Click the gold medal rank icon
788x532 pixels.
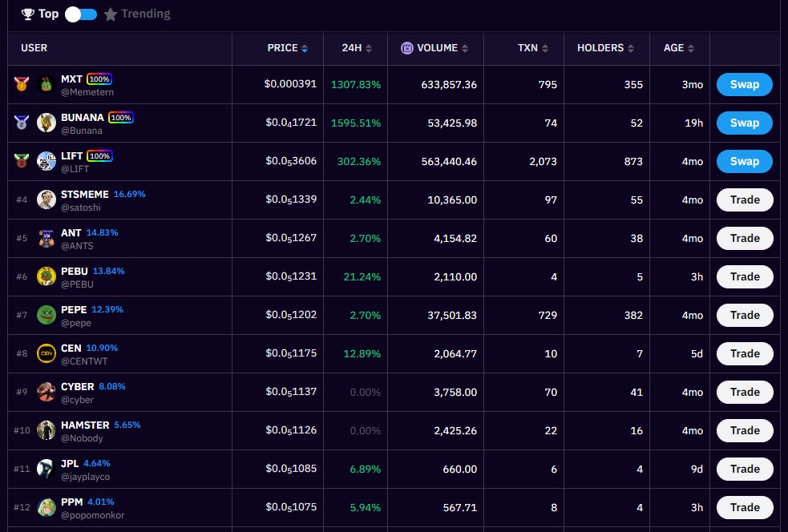tap(22, 84)
